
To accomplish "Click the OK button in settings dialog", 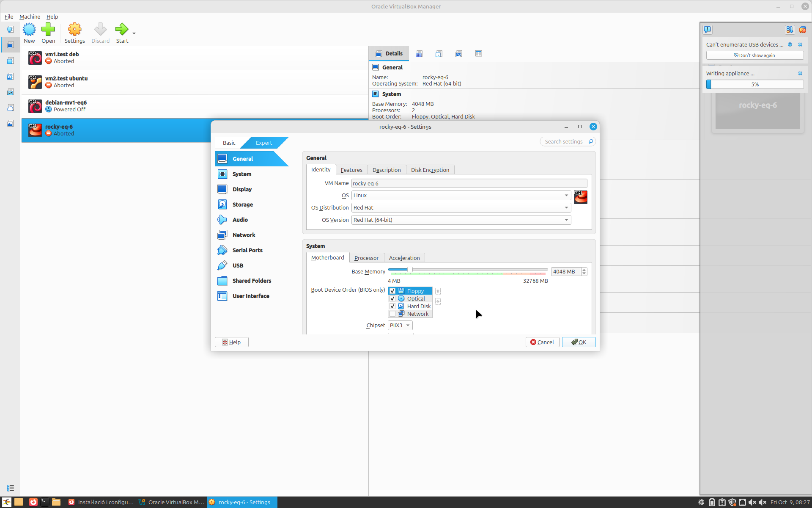I will click(579, 342).
